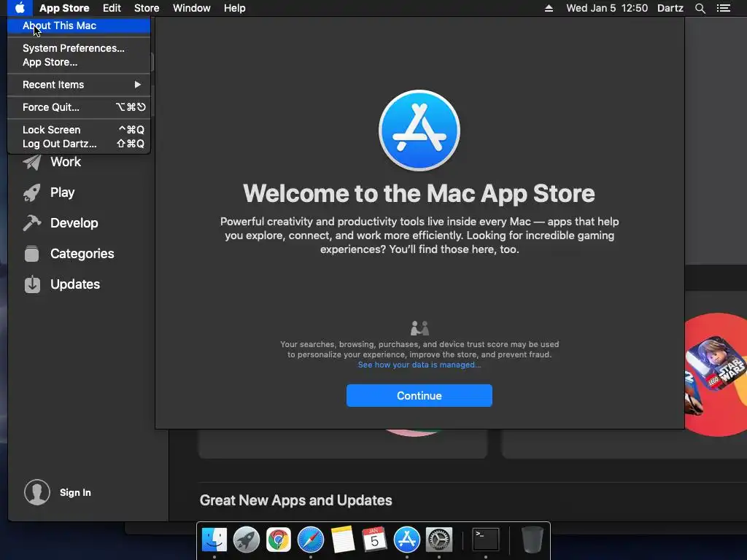The height and width of the screenshot is (560, 747).
Task: Go to Develop section in sidebar
Action: coord(74,223)
